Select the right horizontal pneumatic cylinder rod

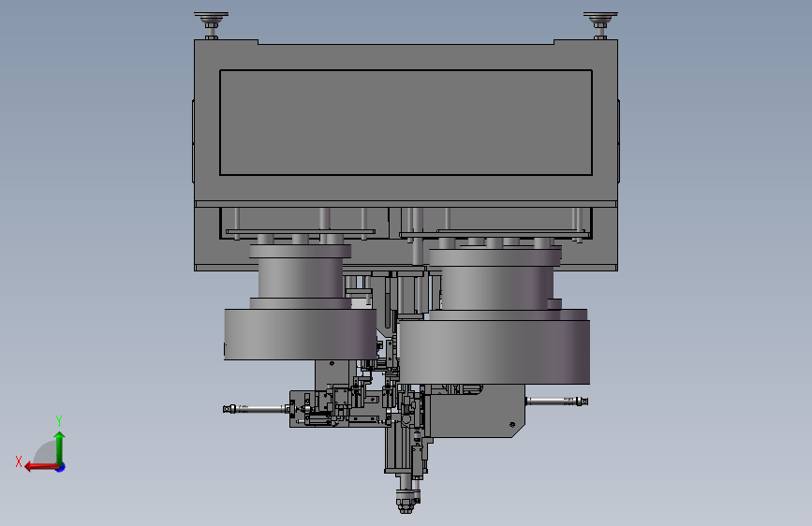pyautogui.click(x=556, y=401)
